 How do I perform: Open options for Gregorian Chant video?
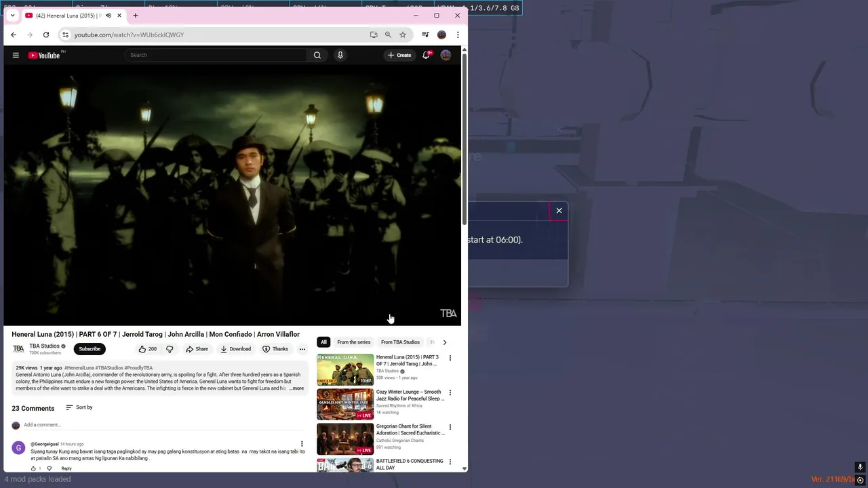[x=450, y=427]
